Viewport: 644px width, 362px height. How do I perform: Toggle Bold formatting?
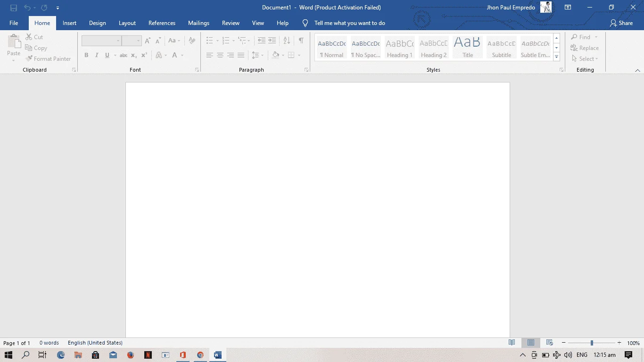[86, 55]
